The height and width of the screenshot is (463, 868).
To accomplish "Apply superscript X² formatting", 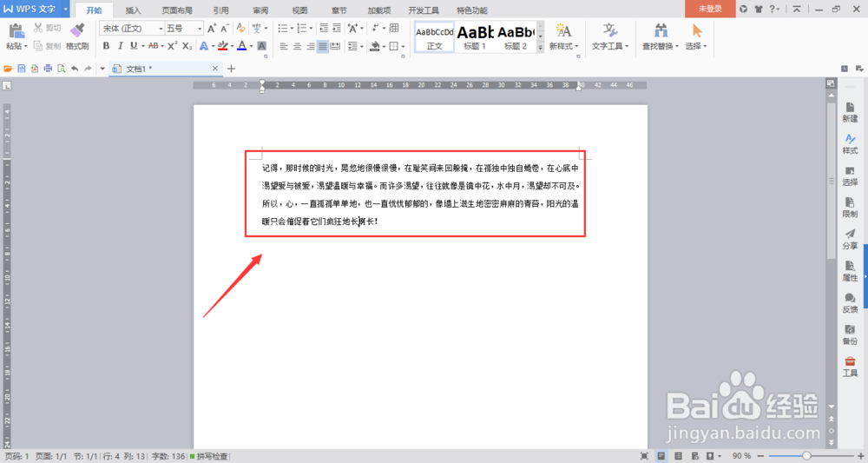I will 173,46.
